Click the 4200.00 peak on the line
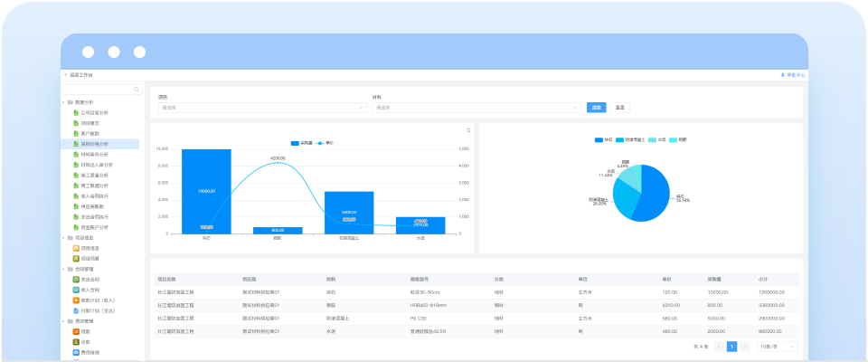Screen dimensions: 868x362 (x=278, y=162)
